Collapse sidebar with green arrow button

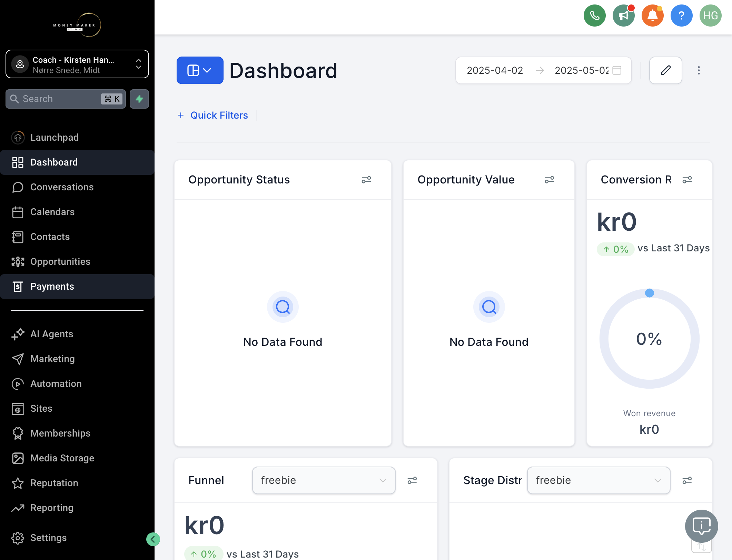click(x=153, y=539)
